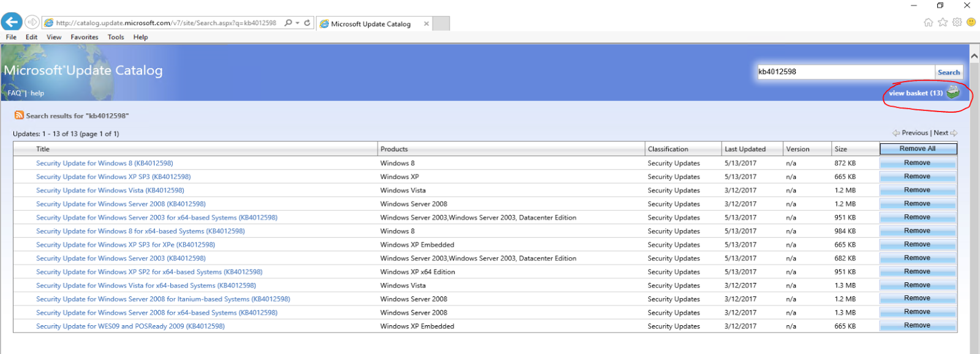
Task: Open the address bar dropdown arrow
Action: point(298,23)
